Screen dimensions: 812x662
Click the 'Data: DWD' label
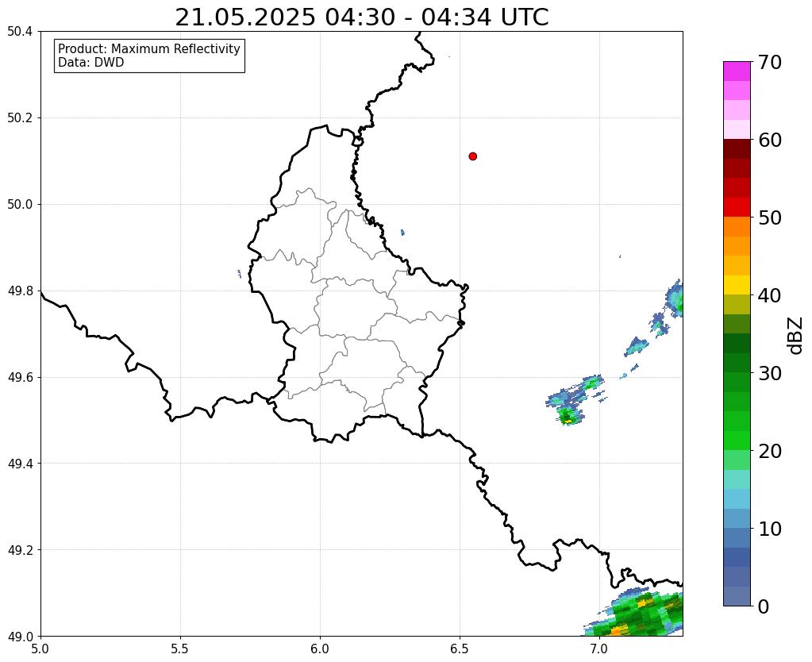[x=91, y=63]
